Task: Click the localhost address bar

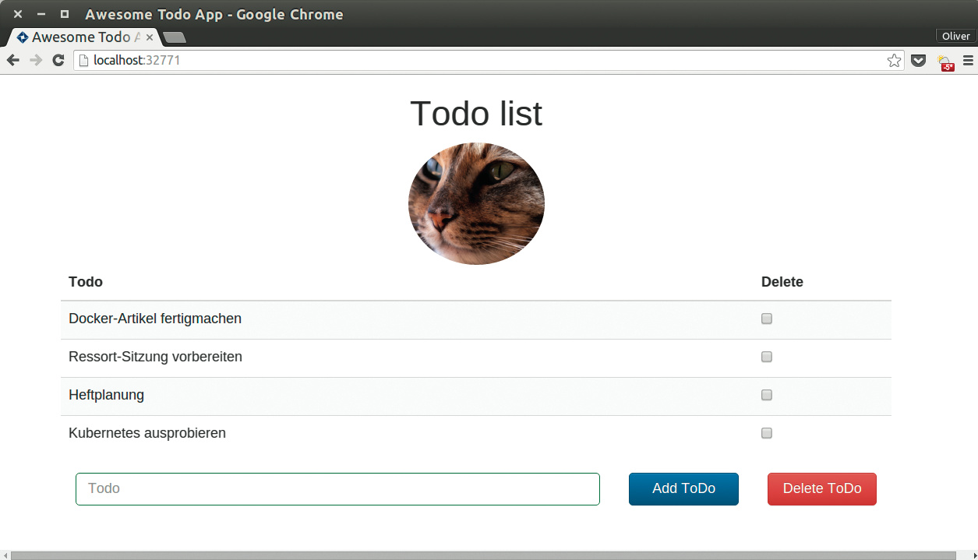Action: 468,60
